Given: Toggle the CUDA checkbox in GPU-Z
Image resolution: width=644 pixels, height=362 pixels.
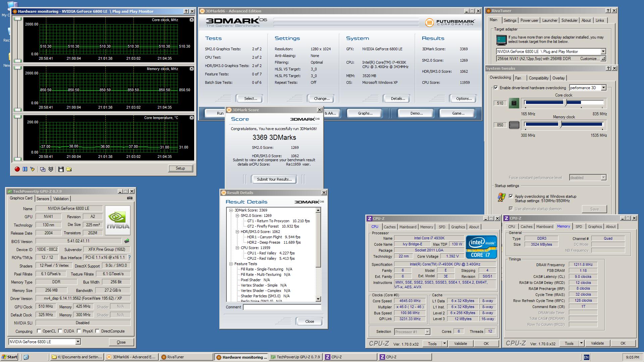Looking at the screenshot, I should (60, 331).
